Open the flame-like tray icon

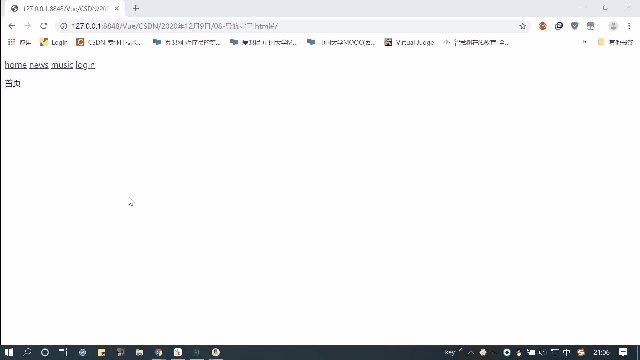point(518,352)
